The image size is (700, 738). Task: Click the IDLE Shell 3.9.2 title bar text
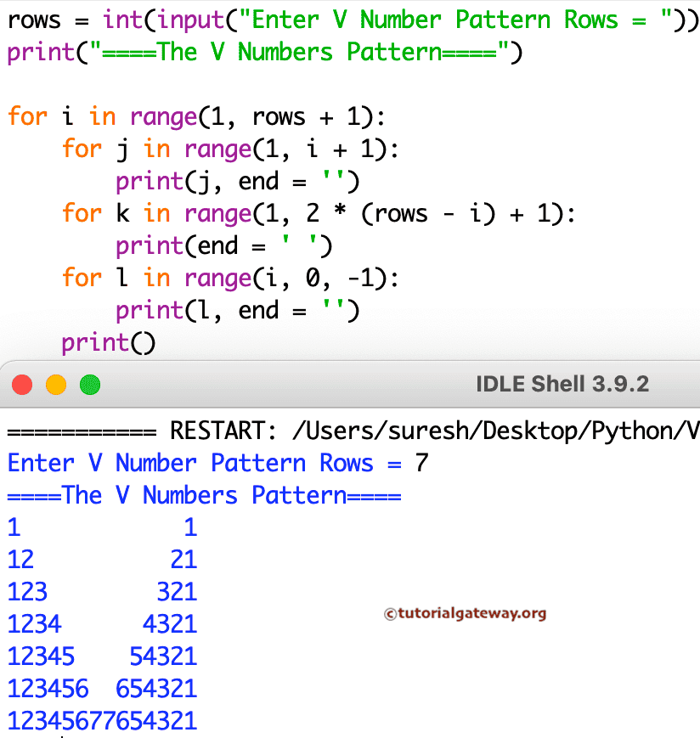(x=562, y=384)
